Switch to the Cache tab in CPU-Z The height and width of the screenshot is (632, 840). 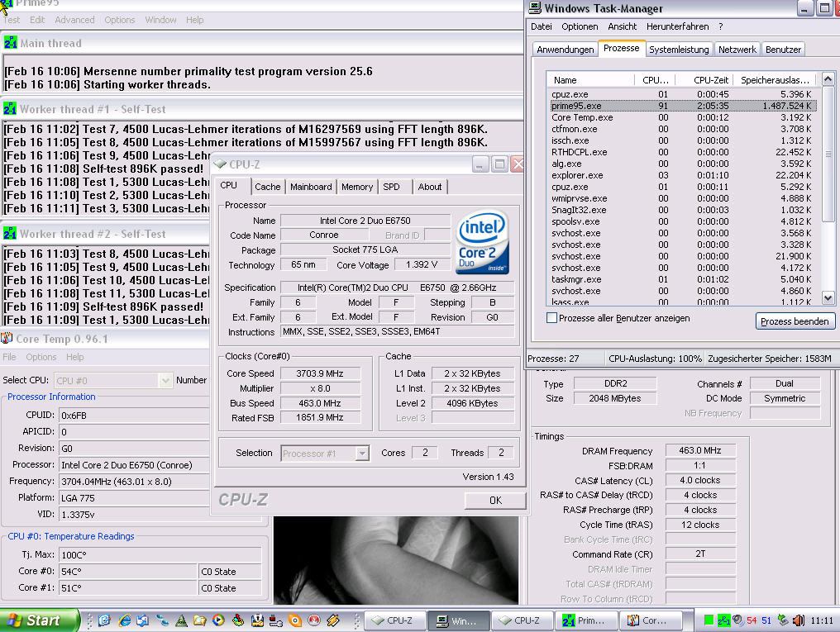(267, 187)
